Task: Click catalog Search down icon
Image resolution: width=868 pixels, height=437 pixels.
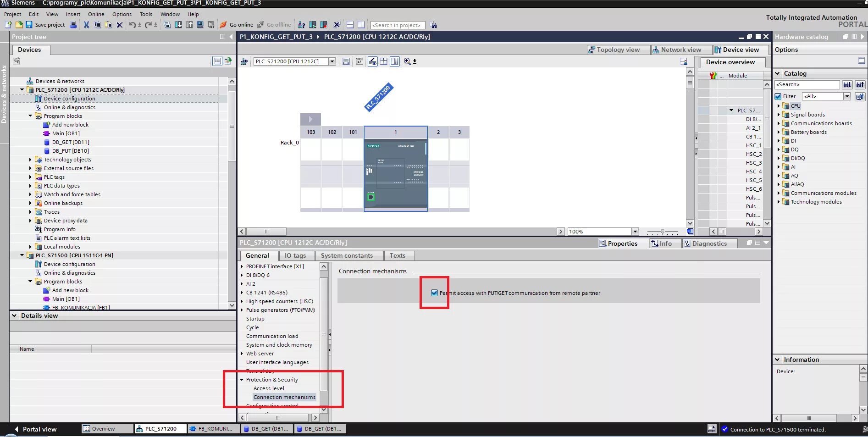Action: pos(847,84)
